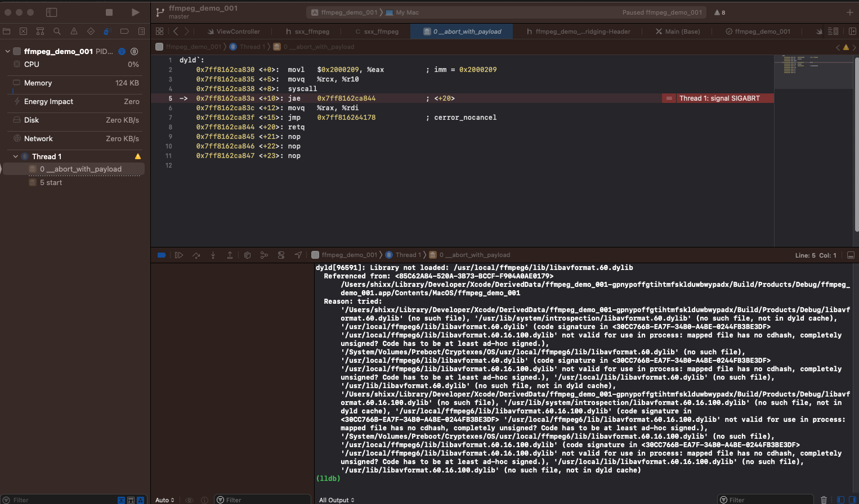
Task: Select the Memory gauge row
Action: 75,83
